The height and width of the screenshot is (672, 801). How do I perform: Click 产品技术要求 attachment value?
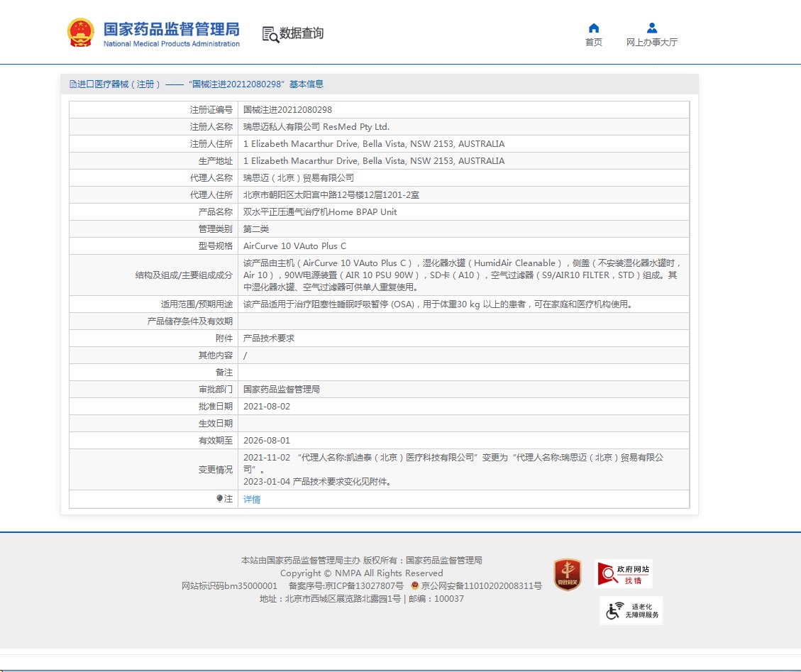pos(269,338)
